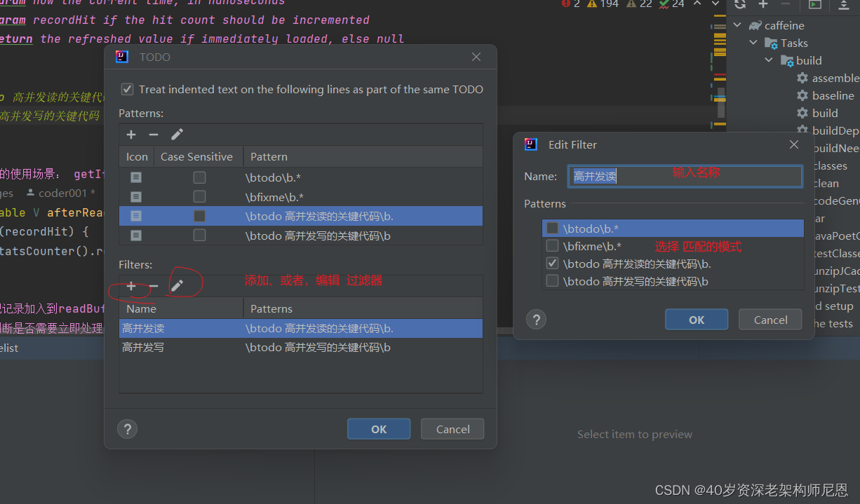Click the gear icon of assemble task
Image resolution: width=860 pixels, height=504 pixels.
coord(802,78)
